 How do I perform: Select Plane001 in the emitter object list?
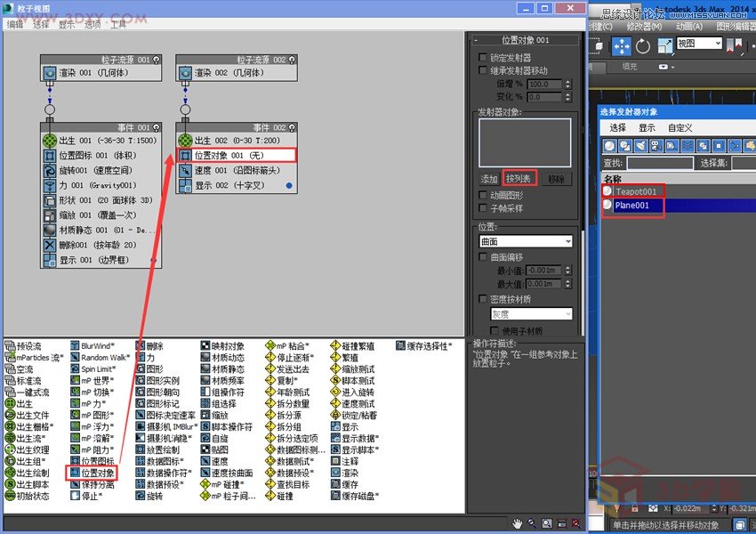click(631, 205)
